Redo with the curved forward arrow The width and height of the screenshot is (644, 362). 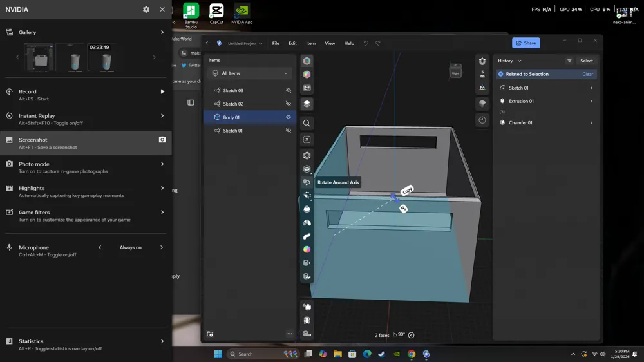click(x=378, y=43)
